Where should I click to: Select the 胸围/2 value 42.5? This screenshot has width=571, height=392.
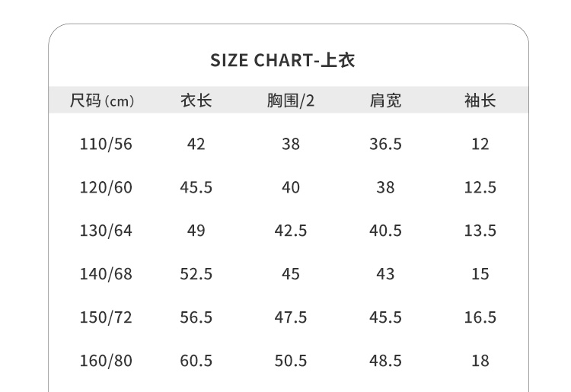pos(290,231)
